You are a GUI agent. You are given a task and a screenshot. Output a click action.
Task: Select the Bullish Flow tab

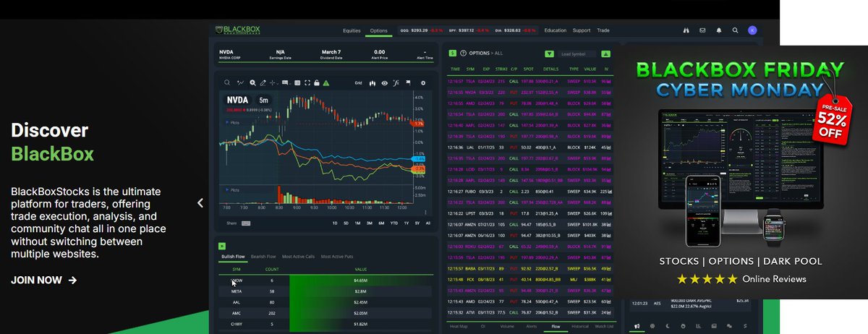coord(233,257)
